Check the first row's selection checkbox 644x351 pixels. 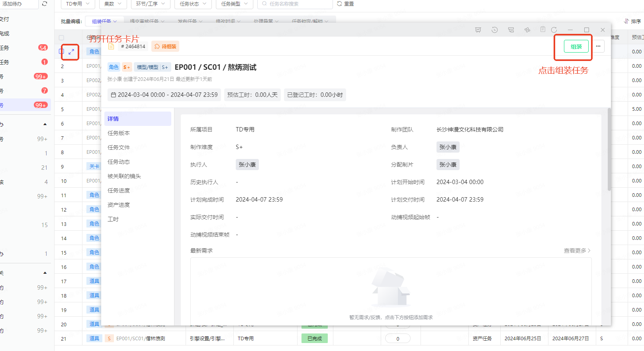[x=61, y=51]
